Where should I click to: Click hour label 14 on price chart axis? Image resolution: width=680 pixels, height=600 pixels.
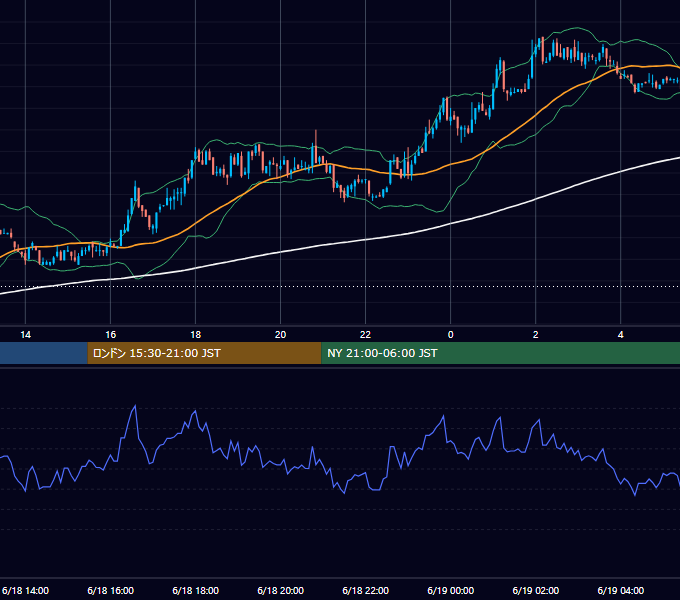(x=26, y=335)
